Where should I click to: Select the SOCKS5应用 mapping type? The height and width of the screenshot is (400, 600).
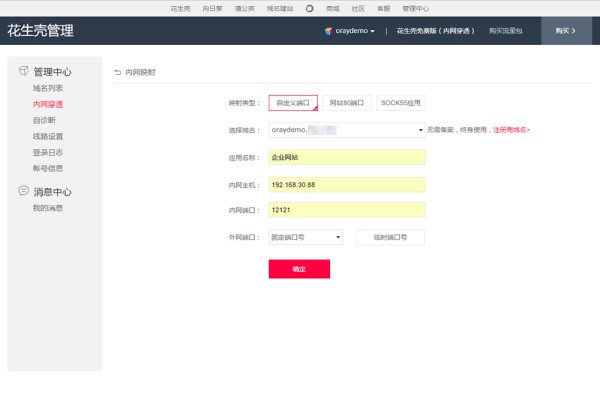pos(401,103)
